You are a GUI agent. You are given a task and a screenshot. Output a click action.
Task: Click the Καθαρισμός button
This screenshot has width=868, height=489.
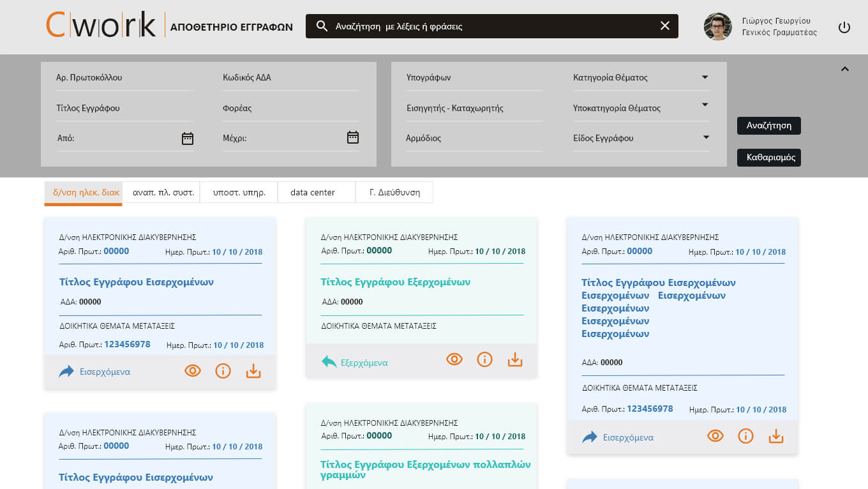tap(768, 157)
